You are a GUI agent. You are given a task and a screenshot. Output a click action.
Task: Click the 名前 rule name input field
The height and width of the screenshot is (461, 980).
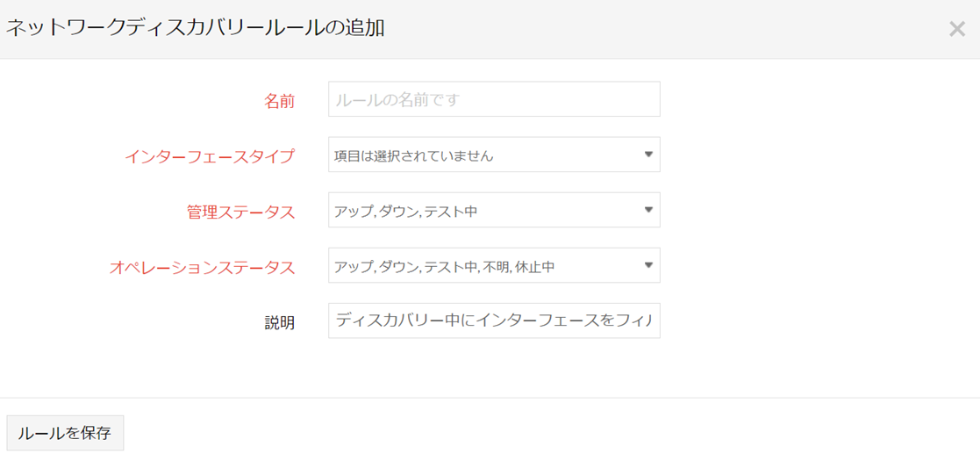pos(493,100)
